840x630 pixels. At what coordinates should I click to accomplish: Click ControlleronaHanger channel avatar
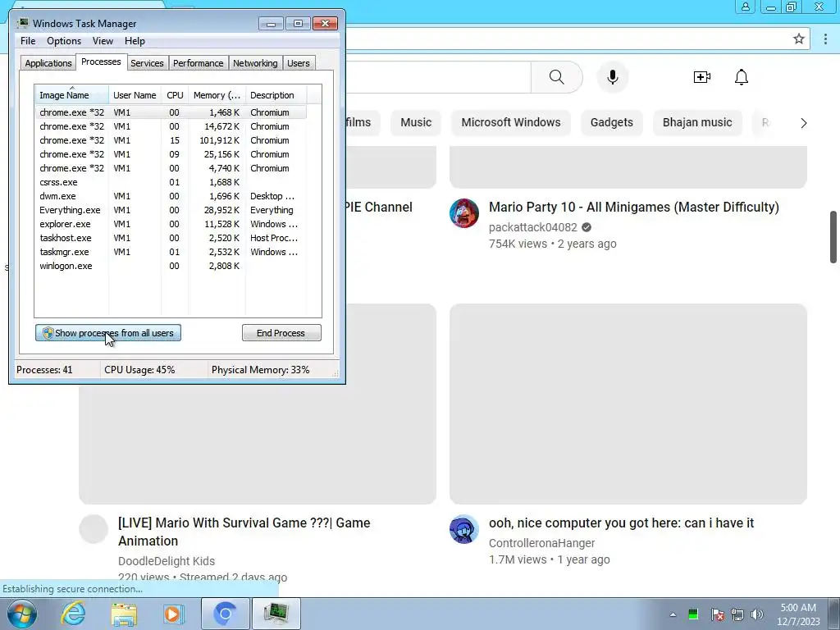pyautogui.click(x=464, y=529)
